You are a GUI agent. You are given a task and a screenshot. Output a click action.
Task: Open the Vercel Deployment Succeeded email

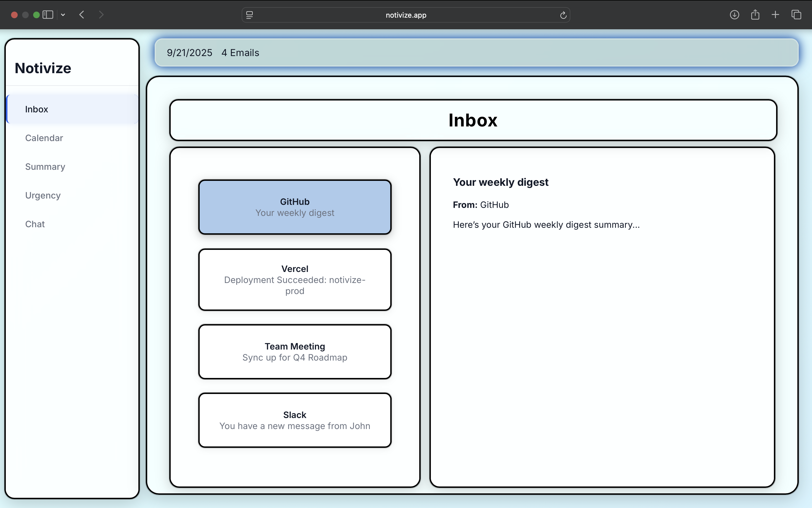(x=295, y=279)
